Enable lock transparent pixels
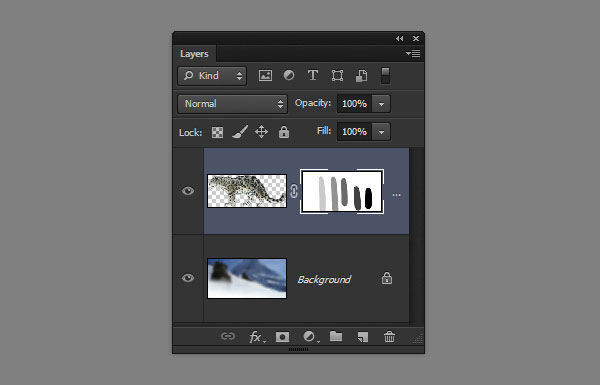The image size is (600, 385). click(x=217, y=132)
